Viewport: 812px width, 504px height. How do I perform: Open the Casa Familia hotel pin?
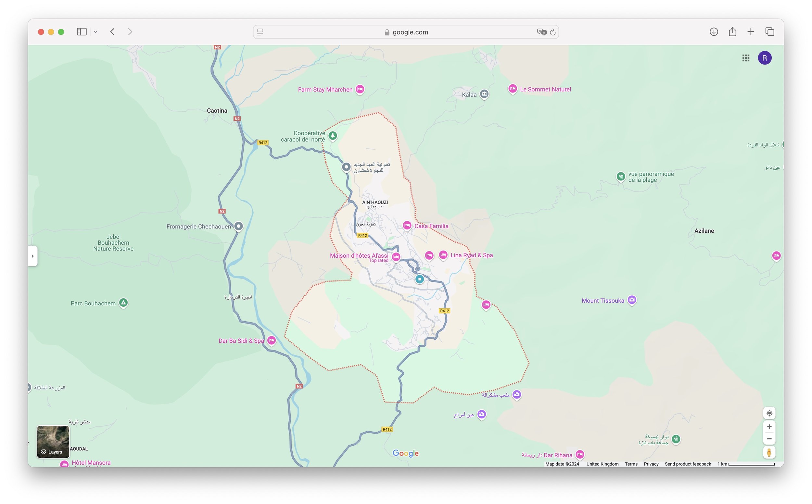point(407,226)
